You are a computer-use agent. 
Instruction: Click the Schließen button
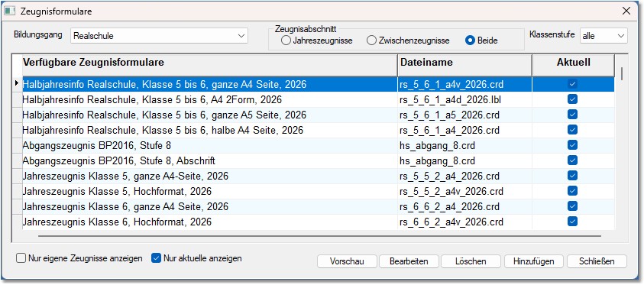click(597, 261)
